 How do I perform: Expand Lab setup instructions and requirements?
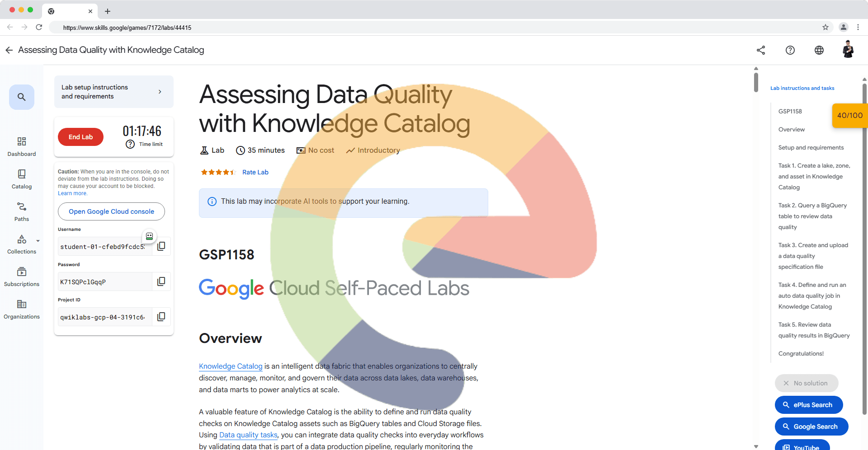[x=114, y=92]
